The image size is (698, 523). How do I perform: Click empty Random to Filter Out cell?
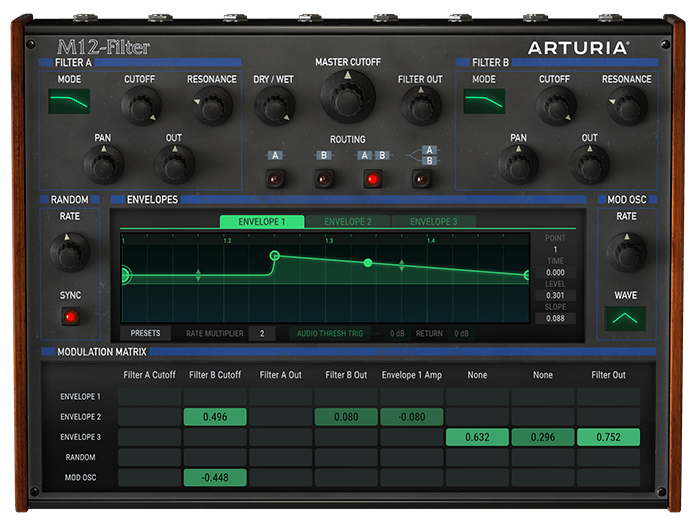(x=609, y=457)
